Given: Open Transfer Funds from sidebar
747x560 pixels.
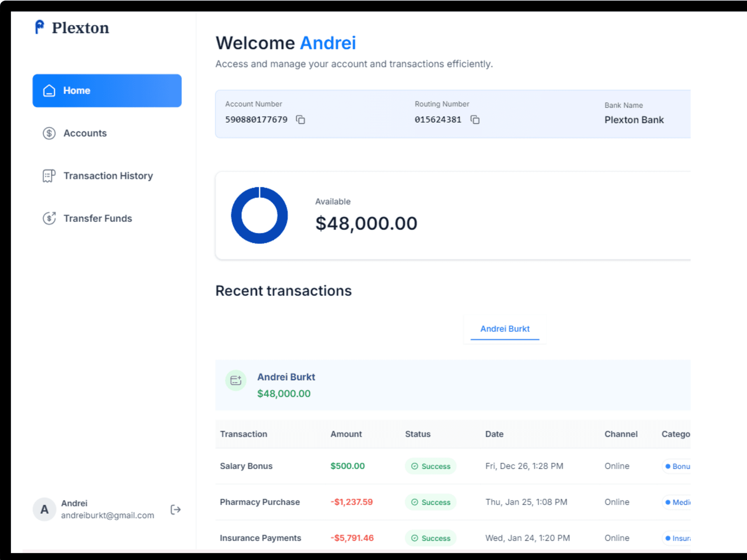Looking at the screenshot, I should 98,218.
